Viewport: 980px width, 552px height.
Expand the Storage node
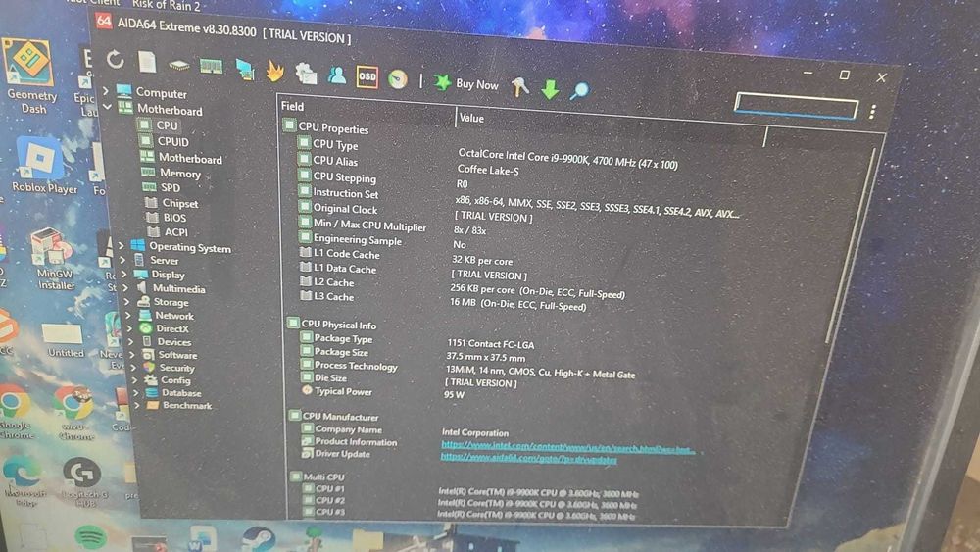tap(126, 301)
